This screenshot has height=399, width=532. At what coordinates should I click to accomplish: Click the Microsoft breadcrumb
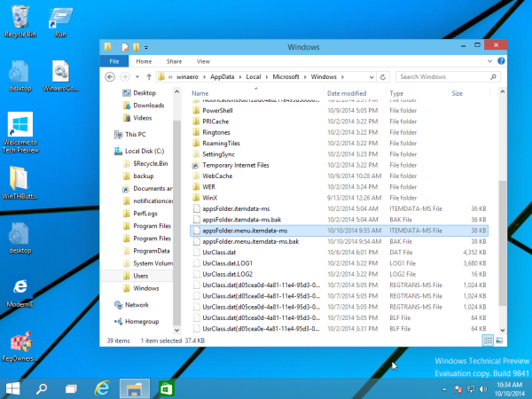coord(286,77)
